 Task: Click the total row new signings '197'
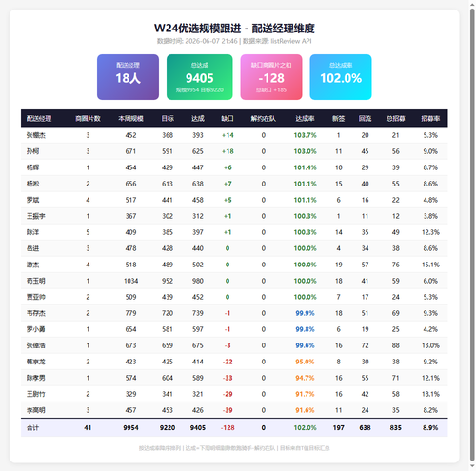click(x=339, y=428)
